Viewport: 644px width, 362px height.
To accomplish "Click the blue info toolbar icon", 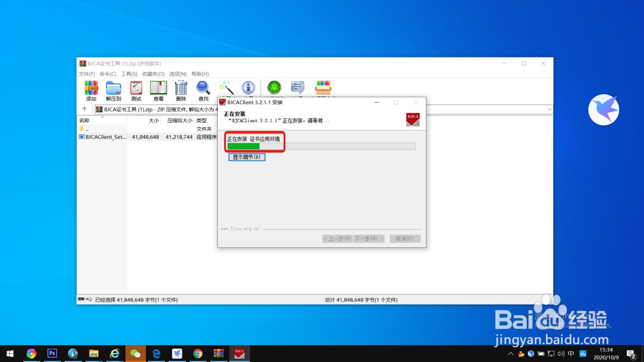I will (x=248, y=87).
